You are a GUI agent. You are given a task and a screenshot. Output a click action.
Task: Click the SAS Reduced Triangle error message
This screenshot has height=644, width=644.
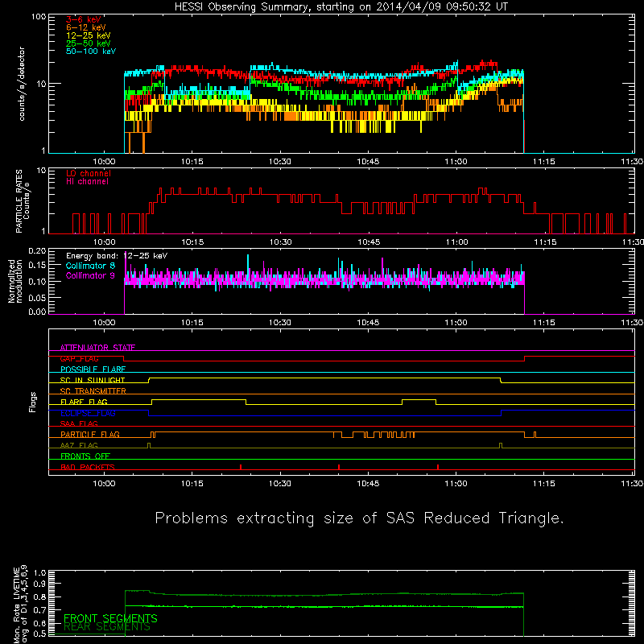(359, 518)
